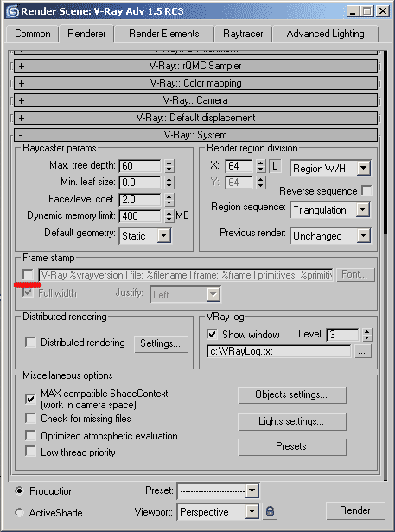
Task: Click the Region Y value spinner
Action: (x=260, y=183)
